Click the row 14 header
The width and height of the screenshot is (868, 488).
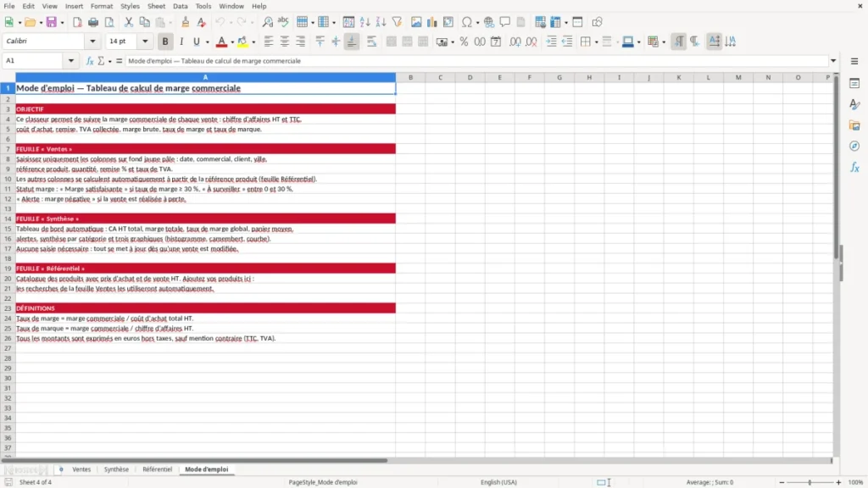[x=8, y=219]
